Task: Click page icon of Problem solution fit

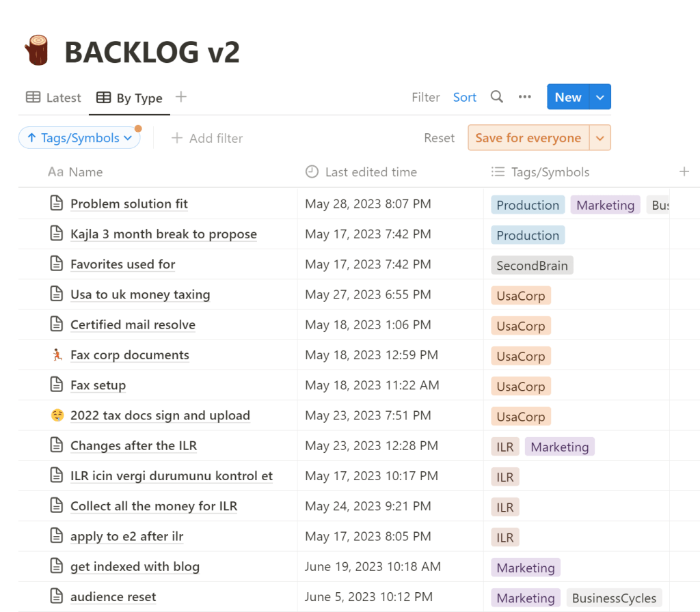Action: pos(56,204)
